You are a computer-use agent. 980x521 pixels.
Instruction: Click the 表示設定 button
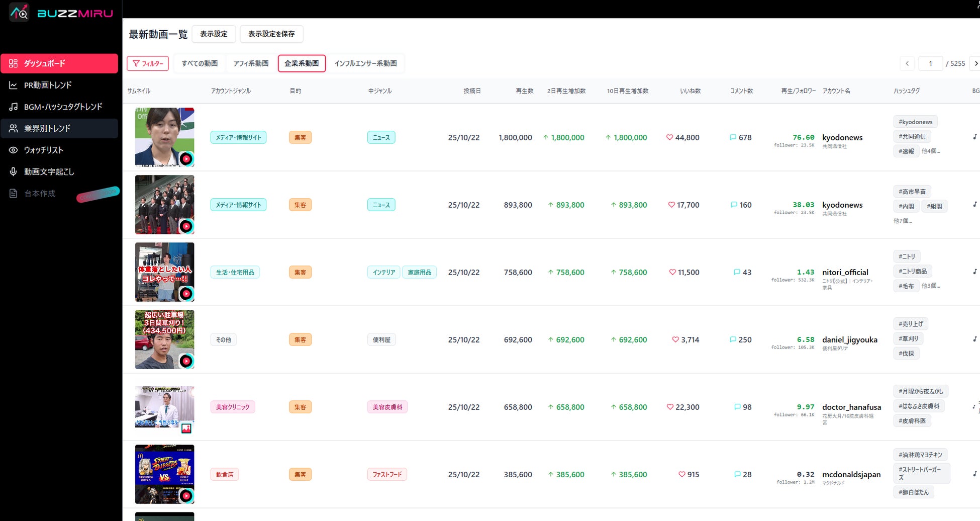click(x=214, y=34)
